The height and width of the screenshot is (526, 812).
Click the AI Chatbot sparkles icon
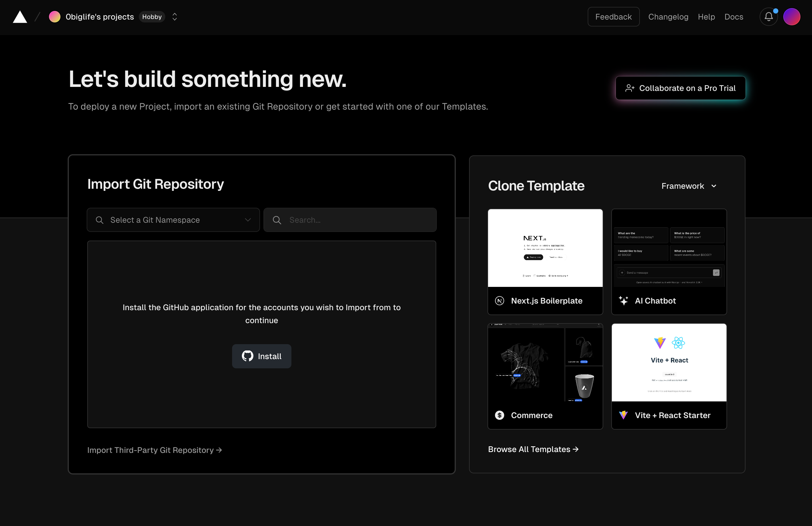[x=623, y=301]
